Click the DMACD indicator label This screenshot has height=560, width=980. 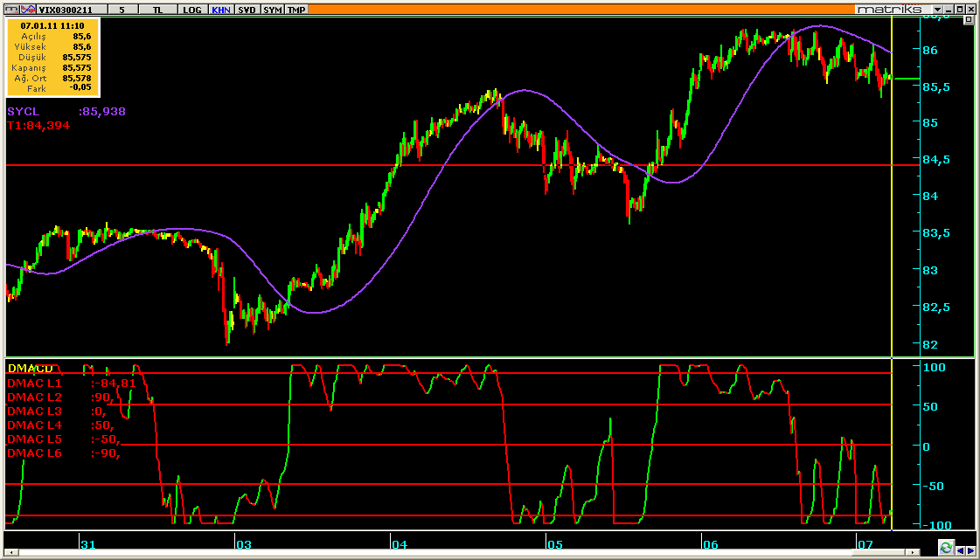[x=29, y=369]
